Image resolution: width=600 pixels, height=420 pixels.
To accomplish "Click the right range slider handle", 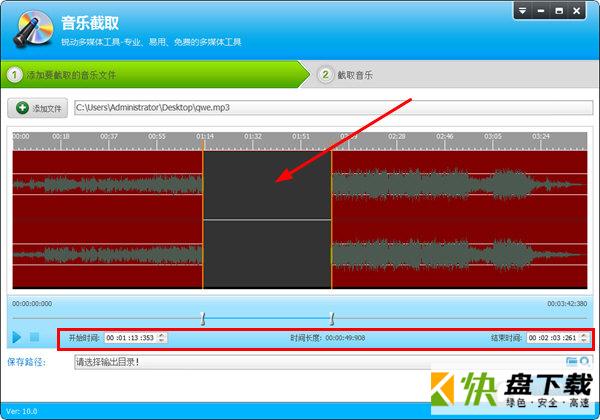I will tap(332, 318).
